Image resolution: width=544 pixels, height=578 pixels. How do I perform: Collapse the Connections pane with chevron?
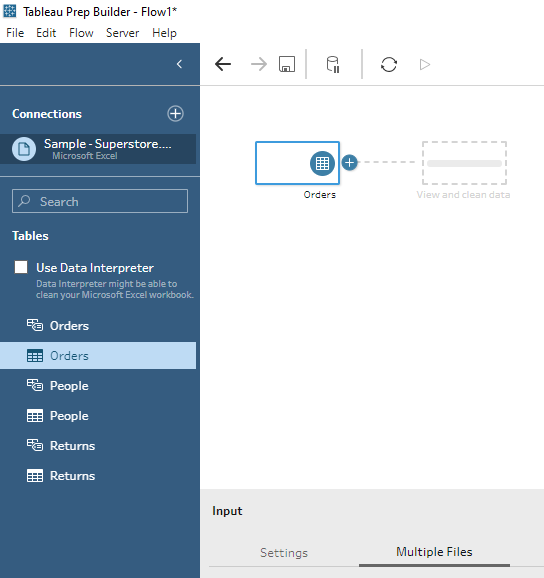click(179, 64)
